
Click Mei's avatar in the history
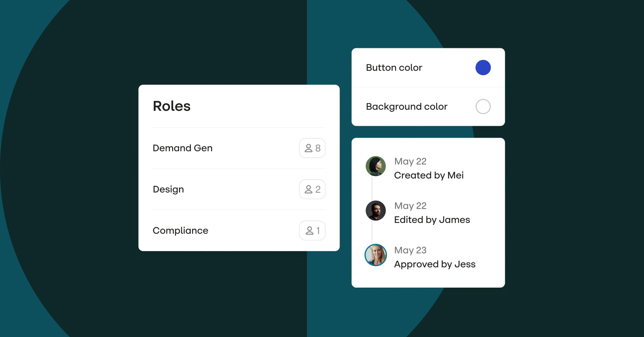376,166
